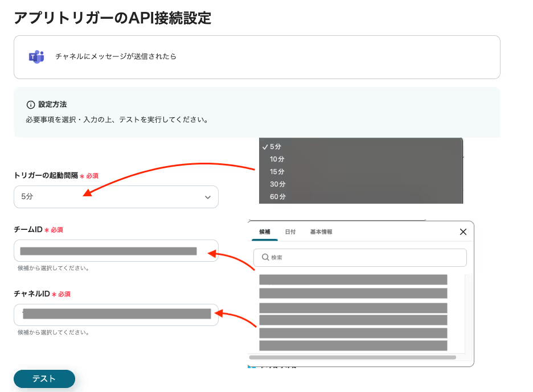Click the magnifier icon in the search box

coord(265,257)
